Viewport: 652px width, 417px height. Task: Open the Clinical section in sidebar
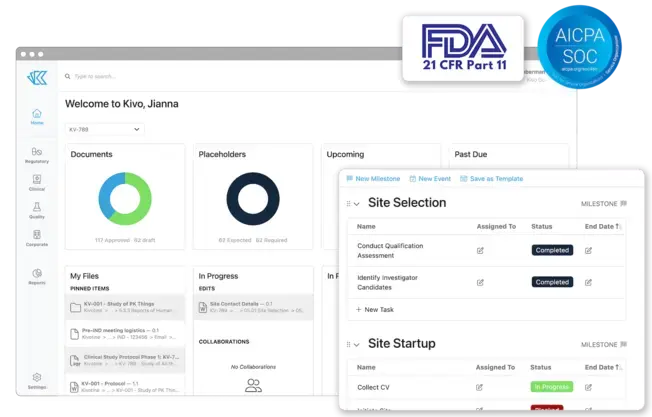click(37, 183)
